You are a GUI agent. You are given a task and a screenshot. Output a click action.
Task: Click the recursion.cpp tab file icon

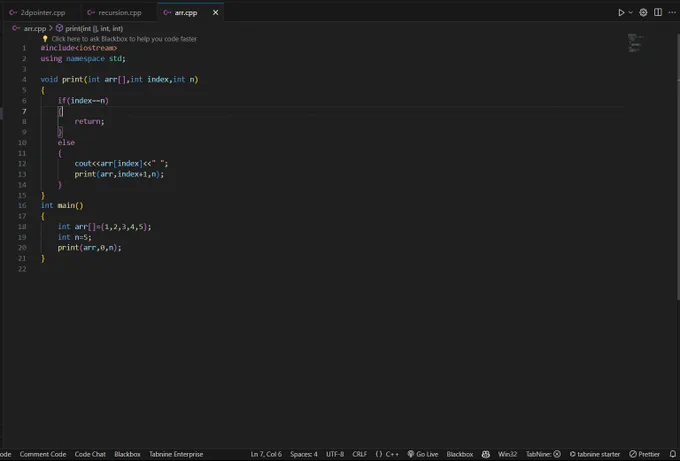pos(91,13)
